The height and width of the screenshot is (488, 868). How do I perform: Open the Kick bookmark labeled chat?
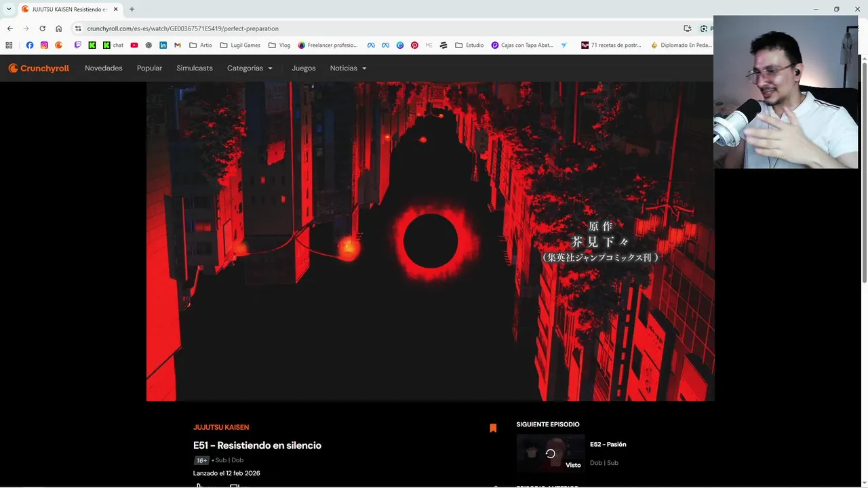click(113, 45)
